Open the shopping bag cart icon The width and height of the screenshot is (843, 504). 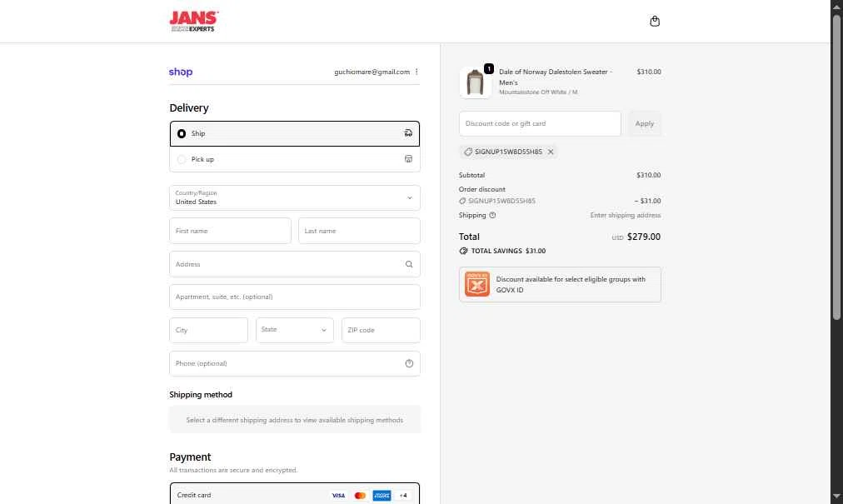(x=654, y=21)
